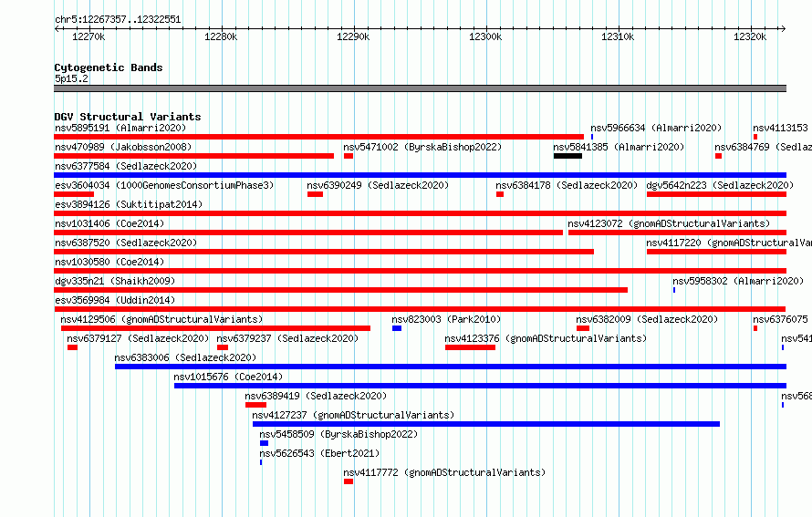Select the blue bar for nsv6377584
812x517 pixels.
pos(420,175)
